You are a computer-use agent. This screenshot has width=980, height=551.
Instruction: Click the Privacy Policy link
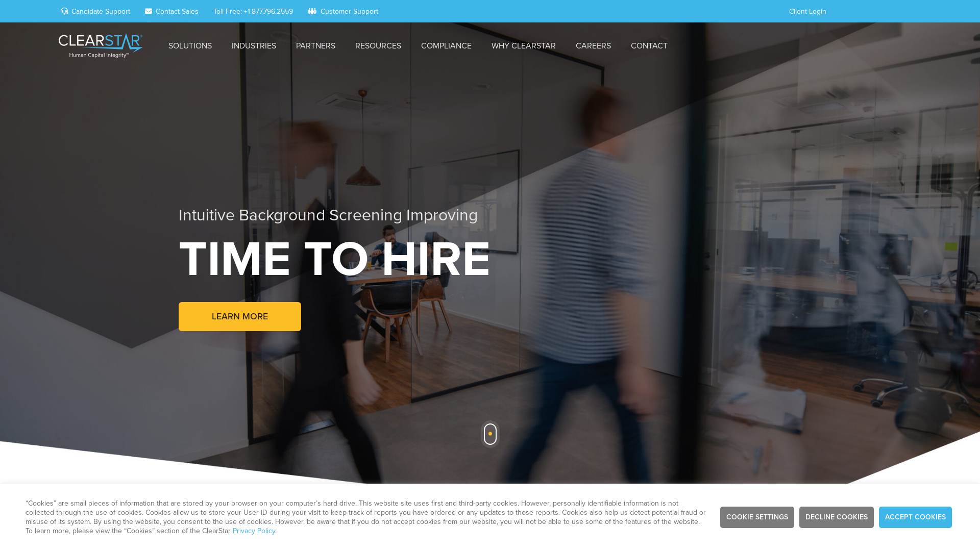click(253, 531)
